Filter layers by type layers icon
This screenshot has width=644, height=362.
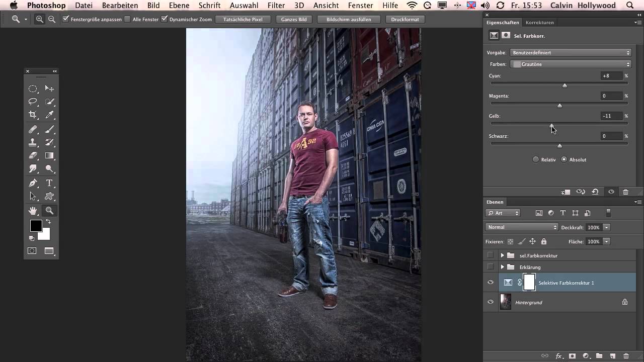[x=563, y=213]
